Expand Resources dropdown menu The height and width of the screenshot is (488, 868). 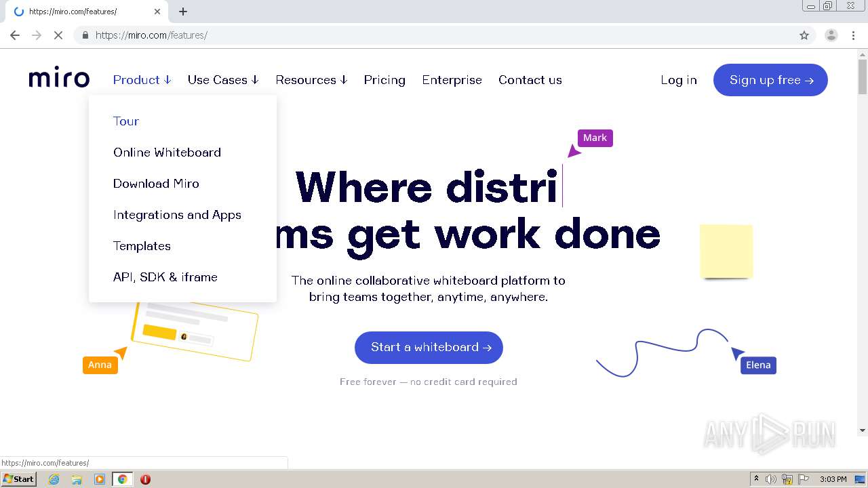(311, 80)
